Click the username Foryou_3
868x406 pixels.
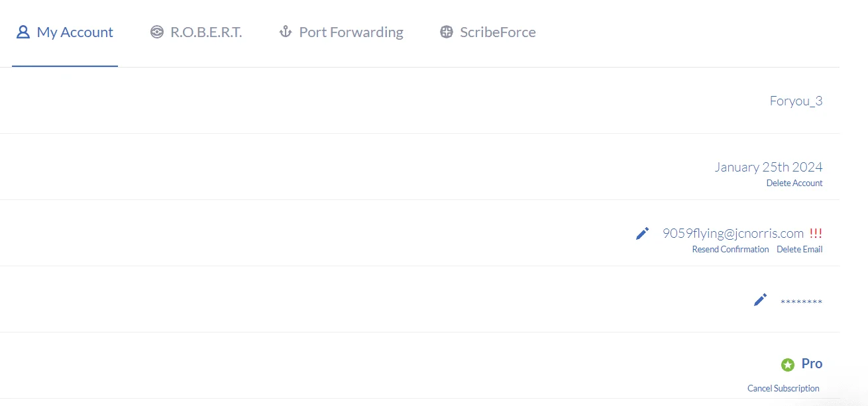796,101
